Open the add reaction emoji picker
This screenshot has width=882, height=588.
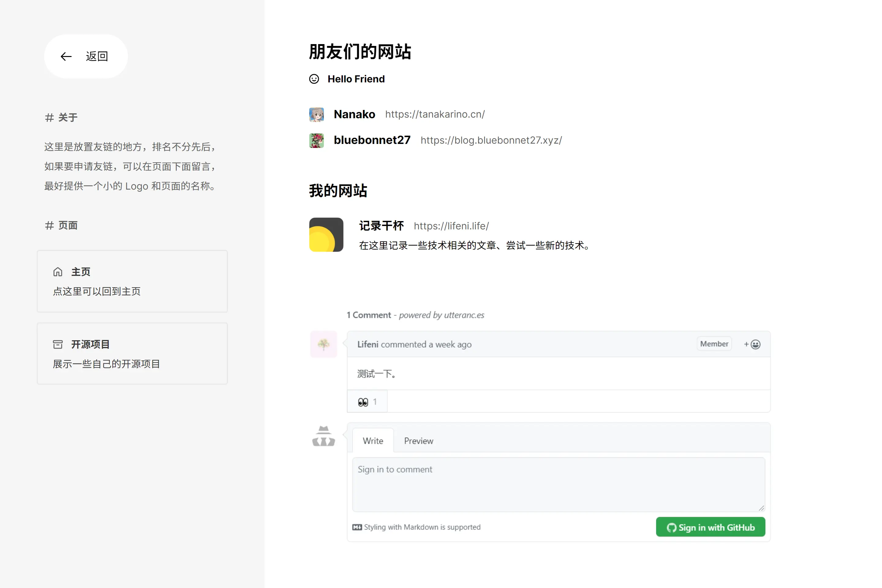pos(751,344)
